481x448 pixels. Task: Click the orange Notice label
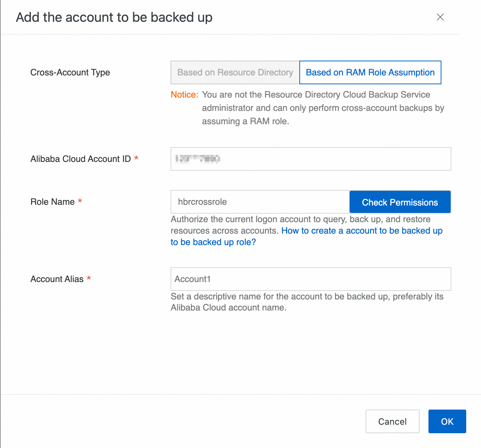tap(184, 95)
